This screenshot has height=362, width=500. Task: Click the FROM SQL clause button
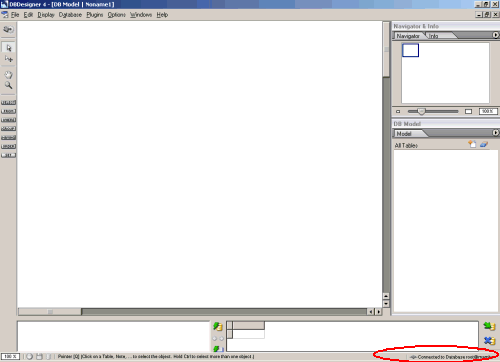point(8,111)
